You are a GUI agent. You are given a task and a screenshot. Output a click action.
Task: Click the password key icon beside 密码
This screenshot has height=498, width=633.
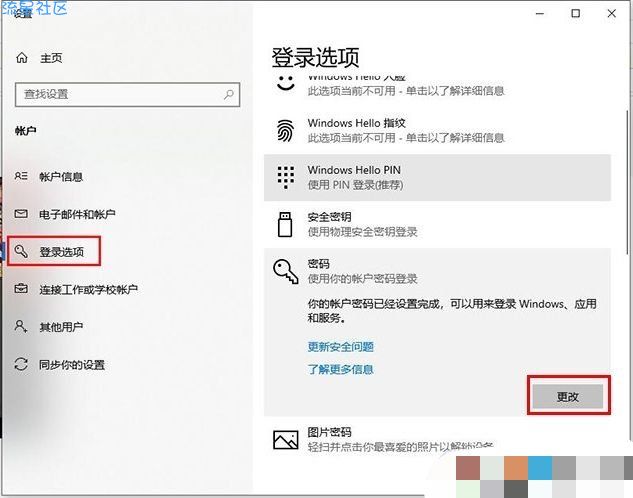click(x=286, y=271)
